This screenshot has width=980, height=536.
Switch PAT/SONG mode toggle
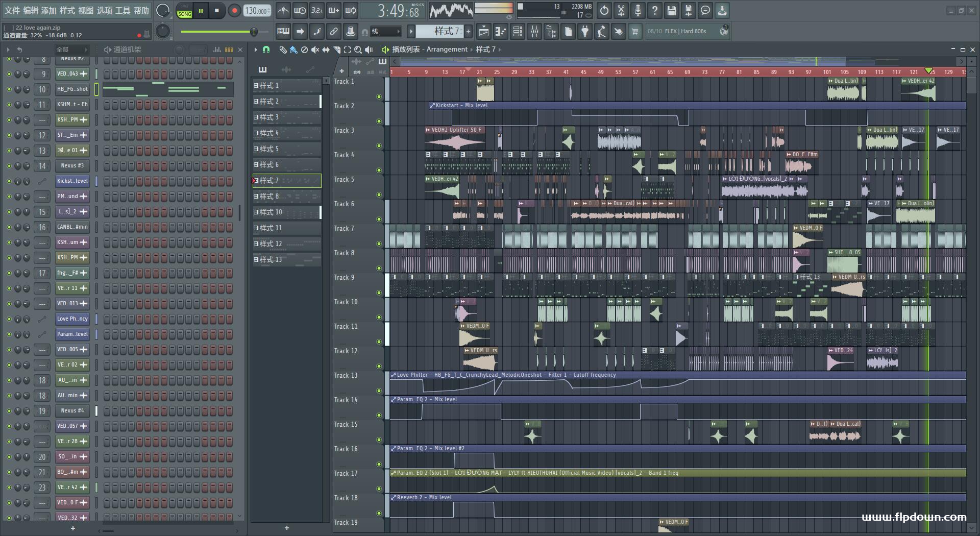pyautogui.click(x=185, y=11)
